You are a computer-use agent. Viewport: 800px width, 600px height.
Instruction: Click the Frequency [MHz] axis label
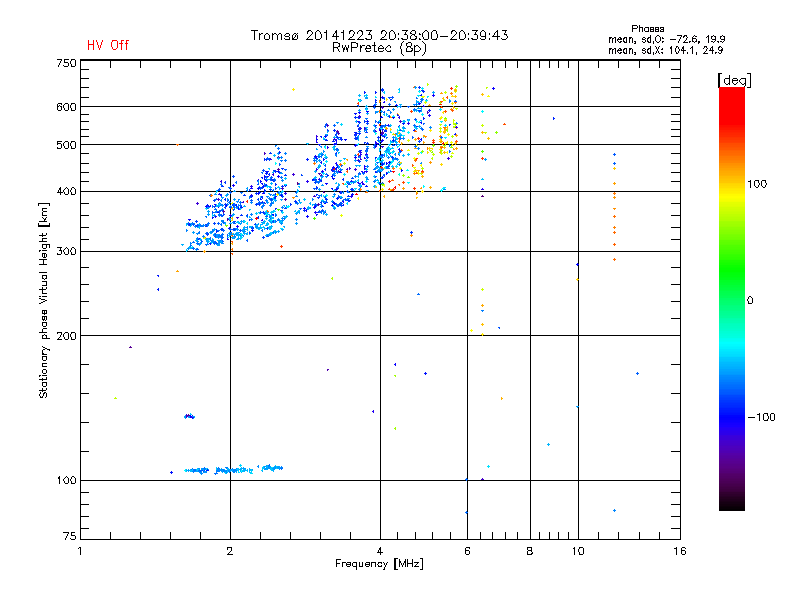tap(379, 564)
